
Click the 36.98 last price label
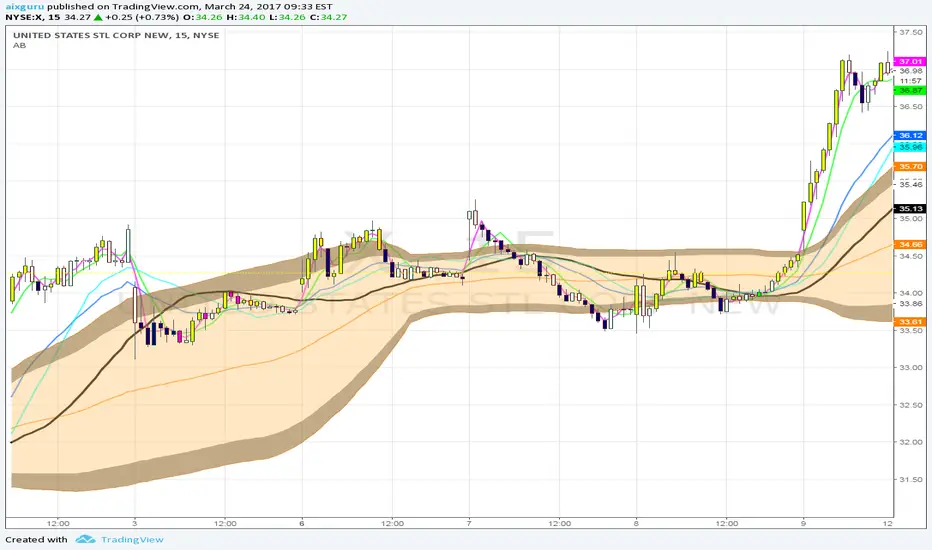click(x=911, y=71)
